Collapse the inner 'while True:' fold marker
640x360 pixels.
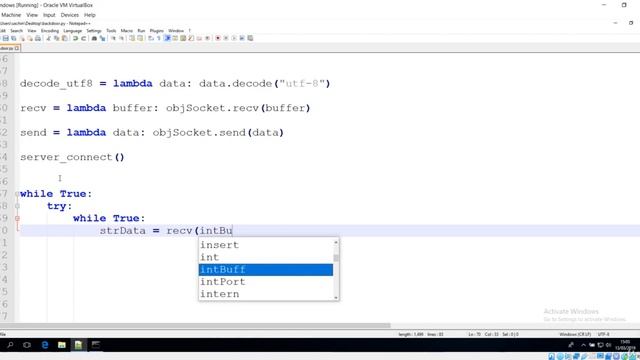pyautogui.click(x=17, y=218)
